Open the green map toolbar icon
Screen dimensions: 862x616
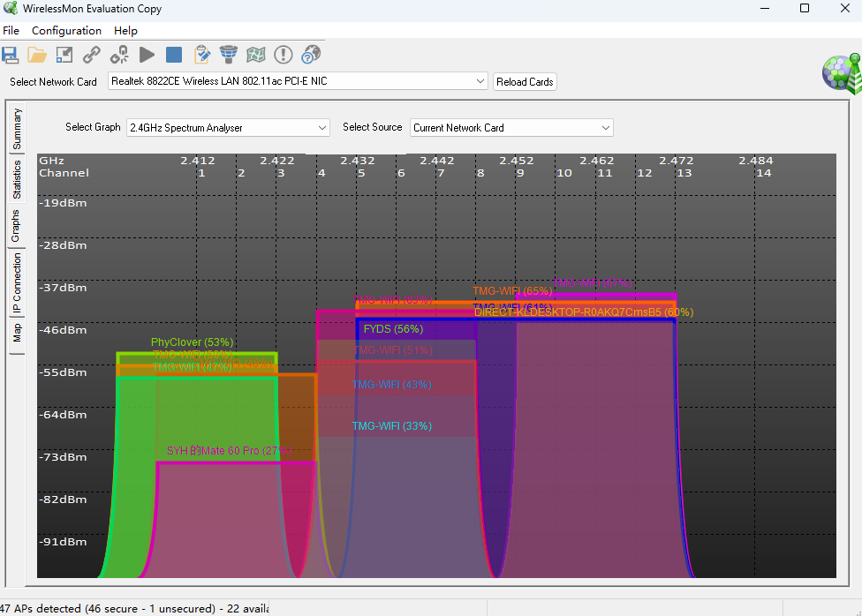255,55
